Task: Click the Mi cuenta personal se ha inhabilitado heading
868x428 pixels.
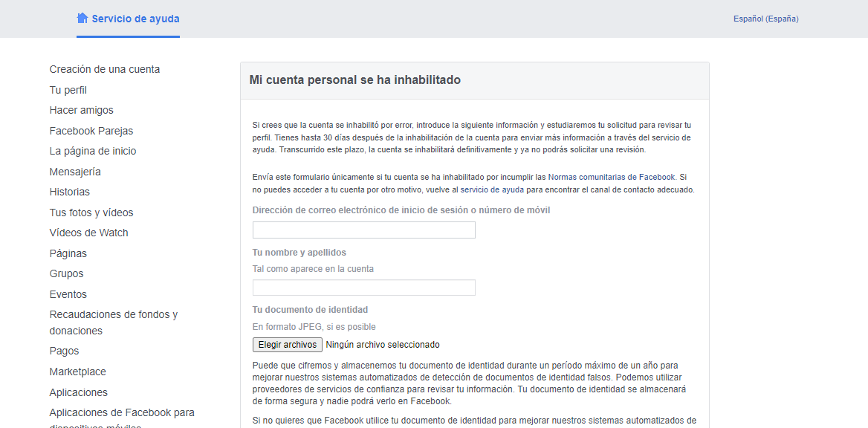Action: point(354,80)
